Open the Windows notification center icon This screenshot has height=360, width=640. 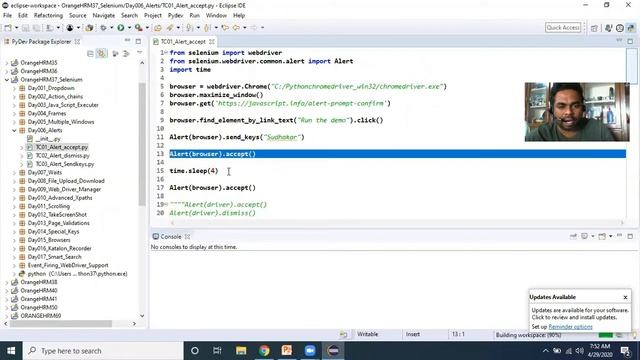(x=625, y=351)
